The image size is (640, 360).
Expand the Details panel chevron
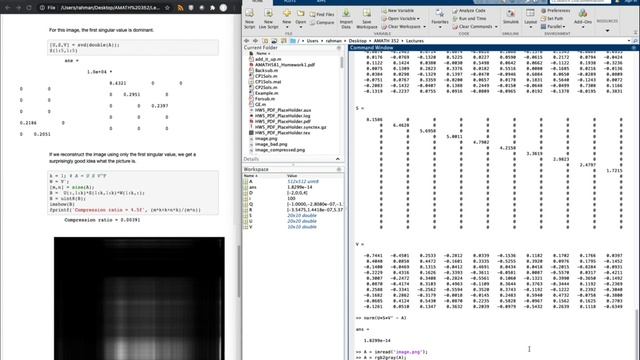pyautogui.click(x=338, y=159)
